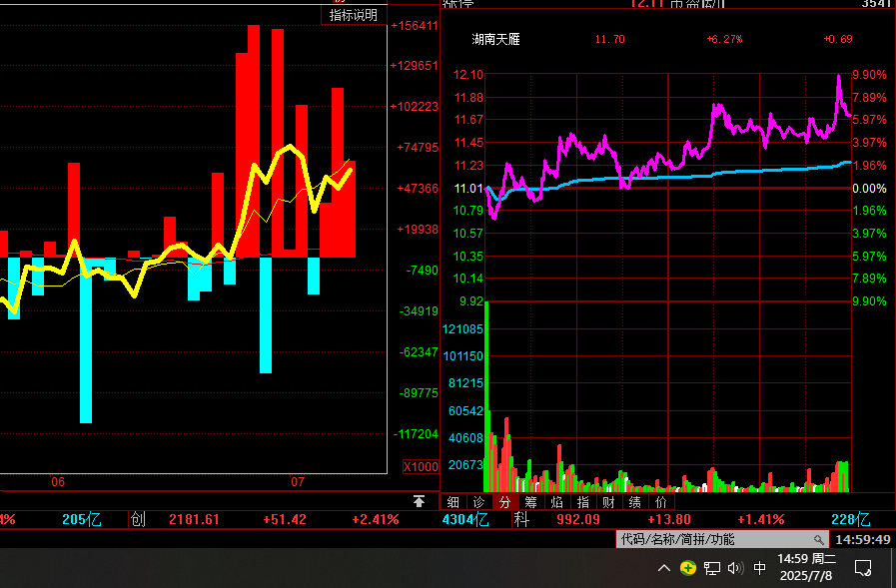Click the 4304亿 turnover value
The height and width of the screenshot is (588, 896).
[x=465, y=519]
